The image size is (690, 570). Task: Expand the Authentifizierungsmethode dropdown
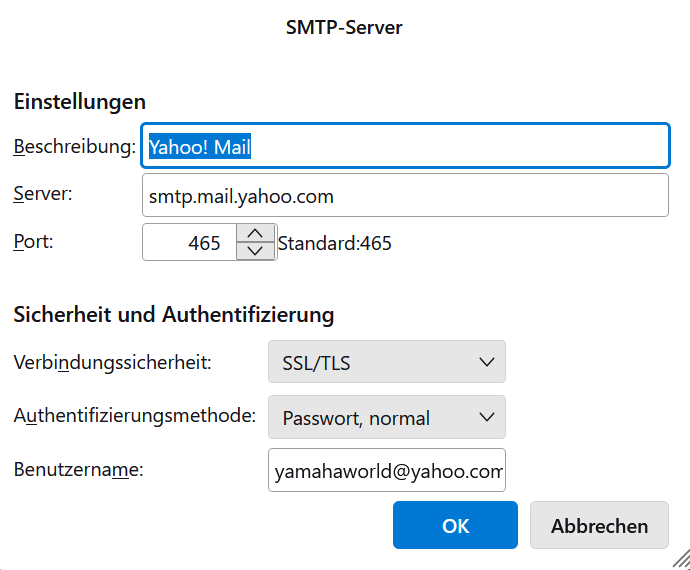click(387, 418)
